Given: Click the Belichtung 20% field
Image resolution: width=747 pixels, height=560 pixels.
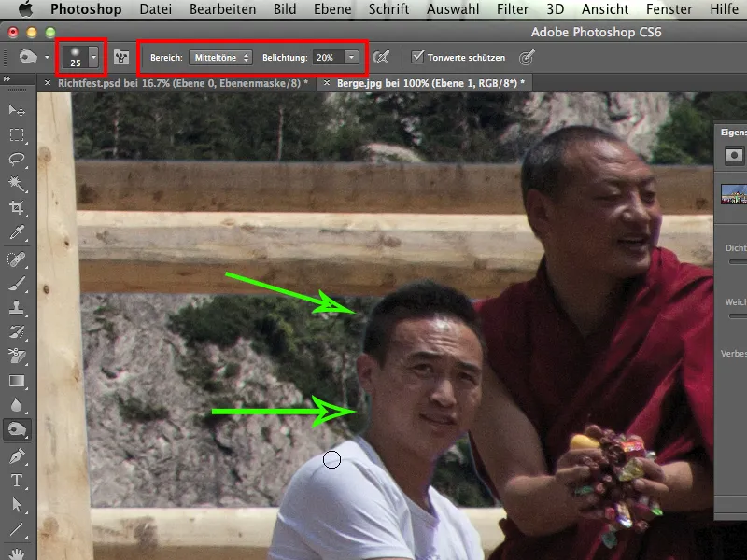Looking at the screenshot, I should [x=329, y=58].
